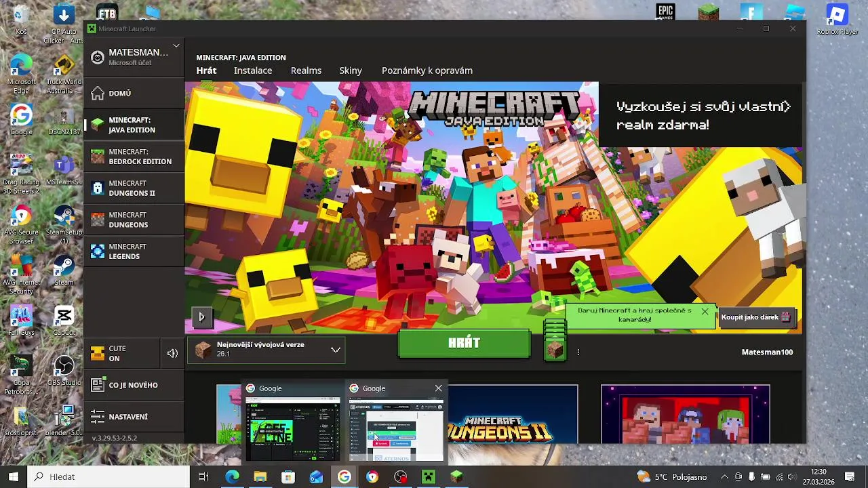Open the notification center icon
This screenshot has width=868, height=488.
point(850,476)
